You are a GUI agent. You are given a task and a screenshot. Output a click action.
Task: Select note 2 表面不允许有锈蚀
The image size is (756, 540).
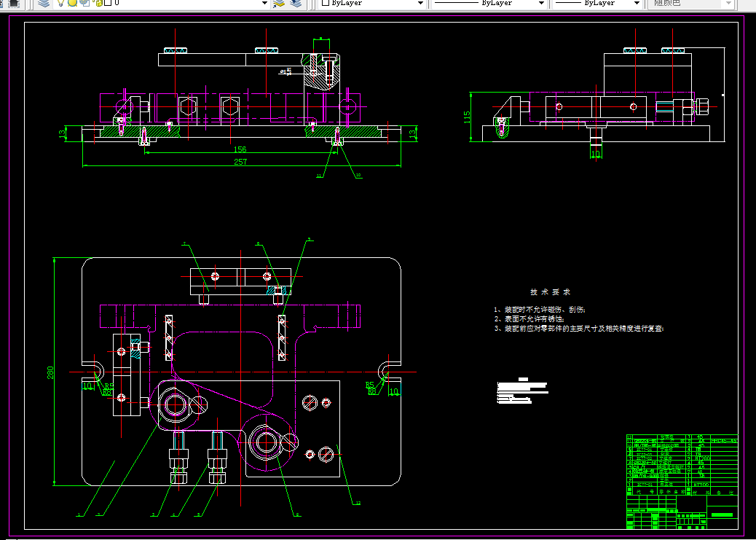(529, 319)
